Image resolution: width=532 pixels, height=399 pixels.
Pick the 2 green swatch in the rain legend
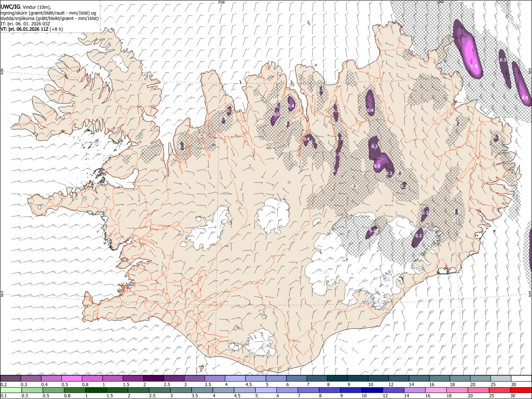[138, 390]
